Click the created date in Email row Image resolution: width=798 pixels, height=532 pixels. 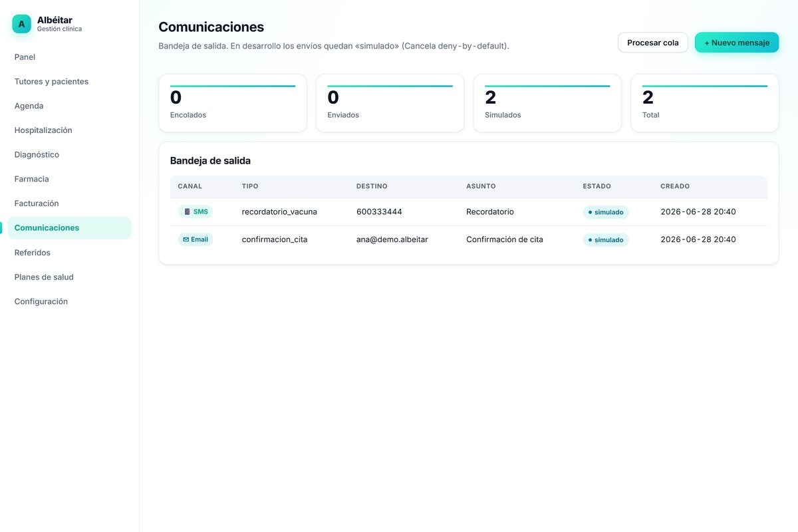tap(698, 239)
